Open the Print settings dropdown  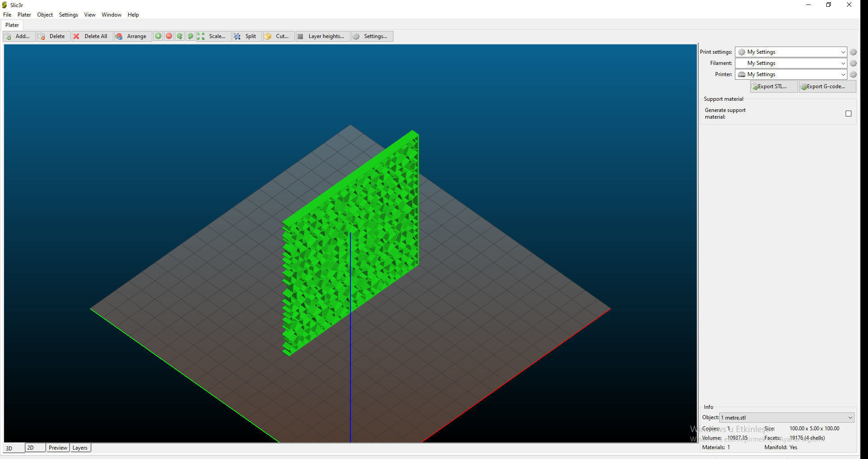click(x=791, y=52)
